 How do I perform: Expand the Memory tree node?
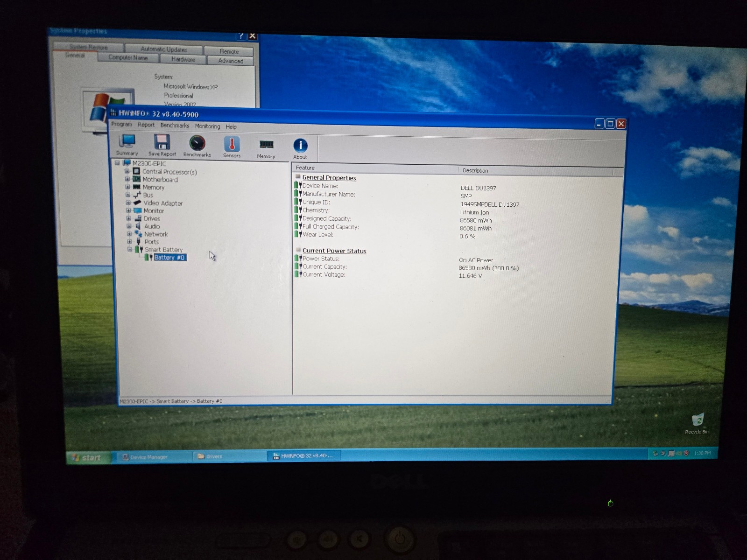(x=127, y=187)
